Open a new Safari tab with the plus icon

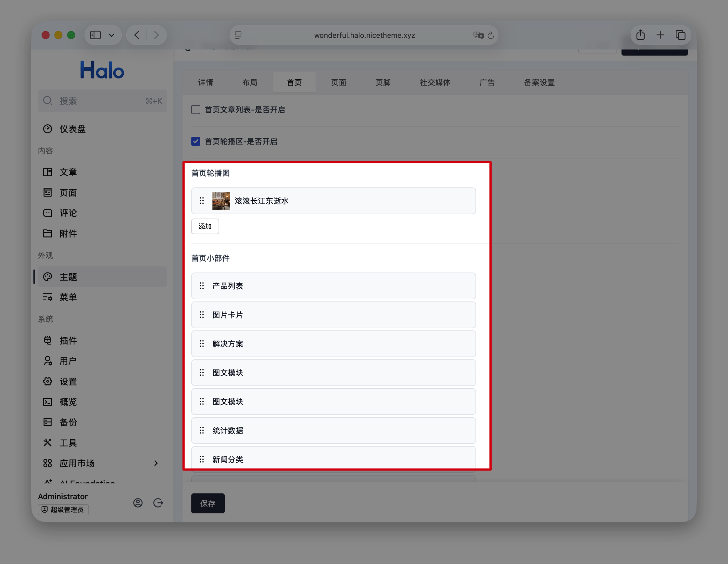(x=660, y=35)
